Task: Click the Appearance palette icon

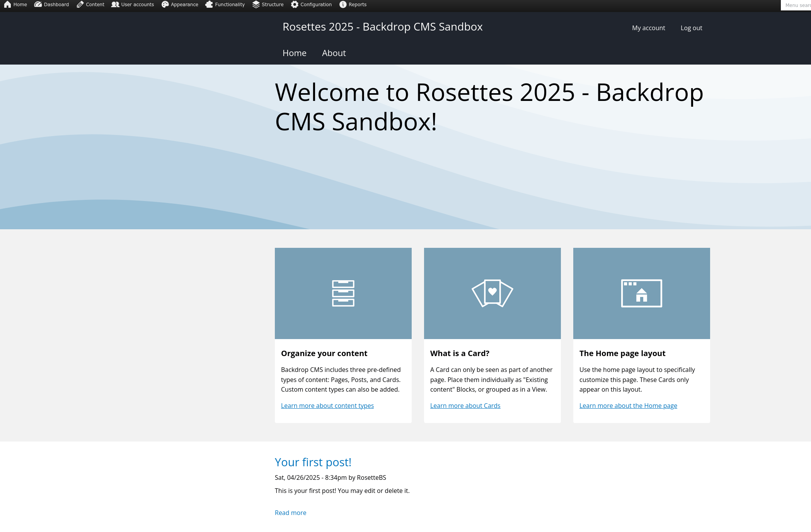Action: (x=165, y=5)
